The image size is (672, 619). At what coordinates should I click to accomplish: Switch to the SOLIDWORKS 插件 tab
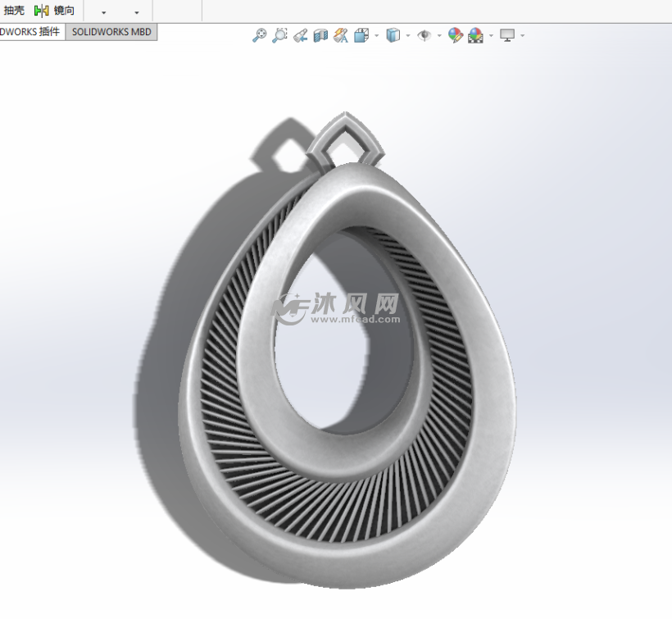tap(30, 32)
